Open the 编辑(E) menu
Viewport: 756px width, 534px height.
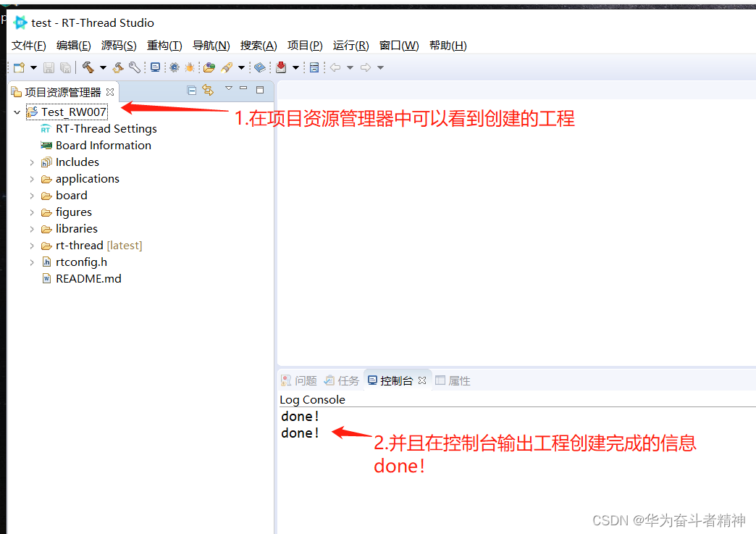click(73, 46)
